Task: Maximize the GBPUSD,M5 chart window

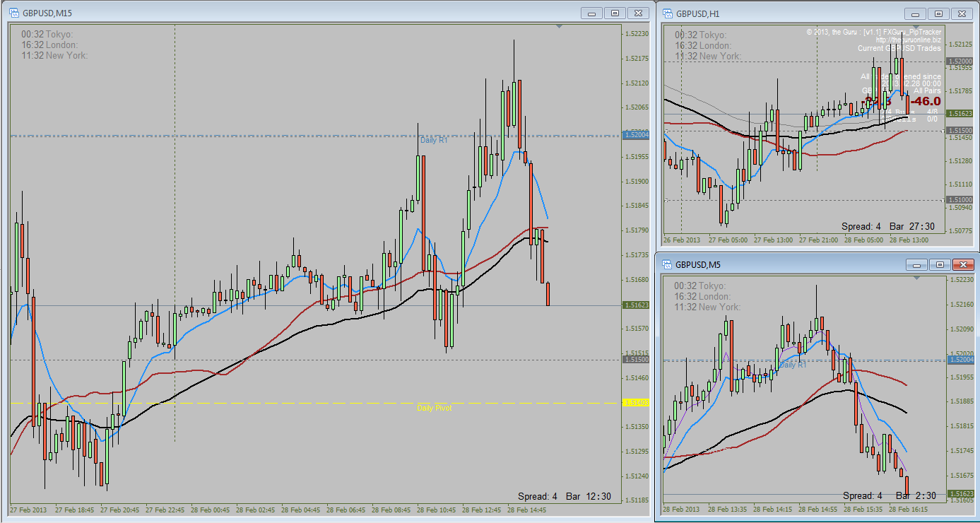Action: pos(939,264)
